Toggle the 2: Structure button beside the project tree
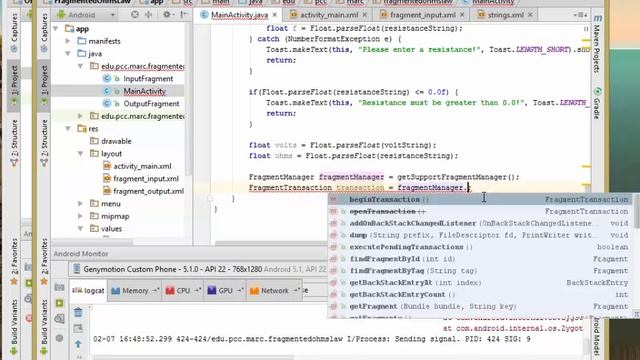The image size is (640, 360). [x=44, y=143]
